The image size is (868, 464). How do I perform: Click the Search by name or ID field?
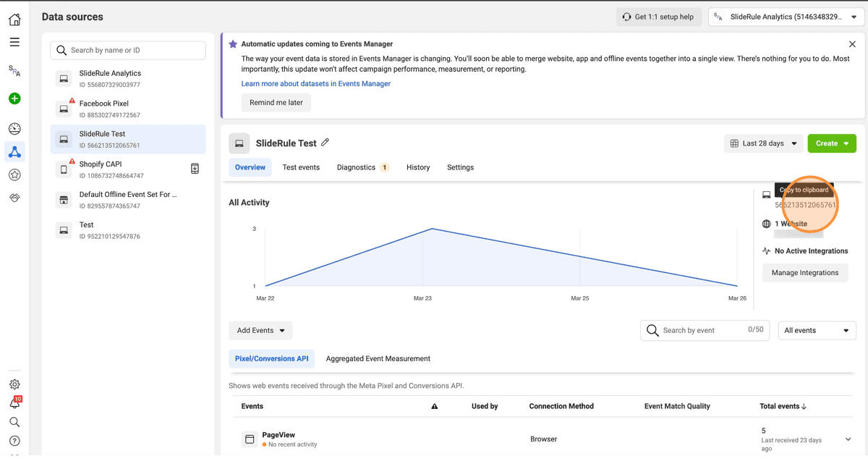click(128, 50)
